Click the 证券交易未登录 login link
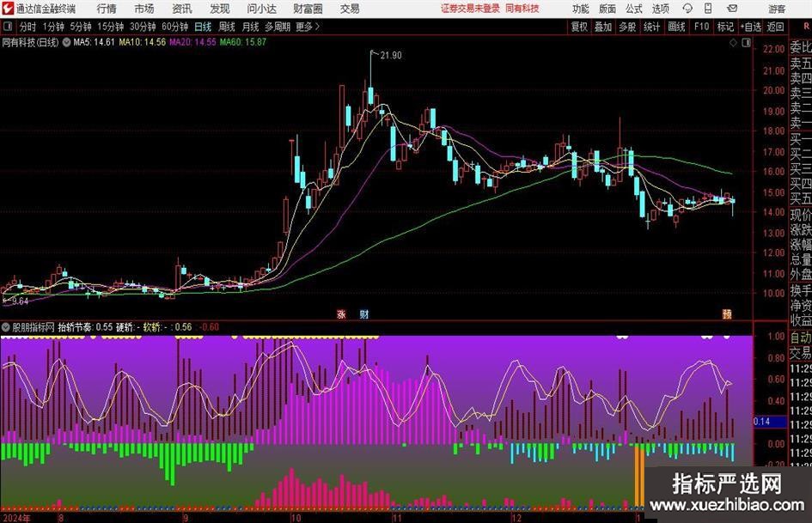 pos(470,9)
